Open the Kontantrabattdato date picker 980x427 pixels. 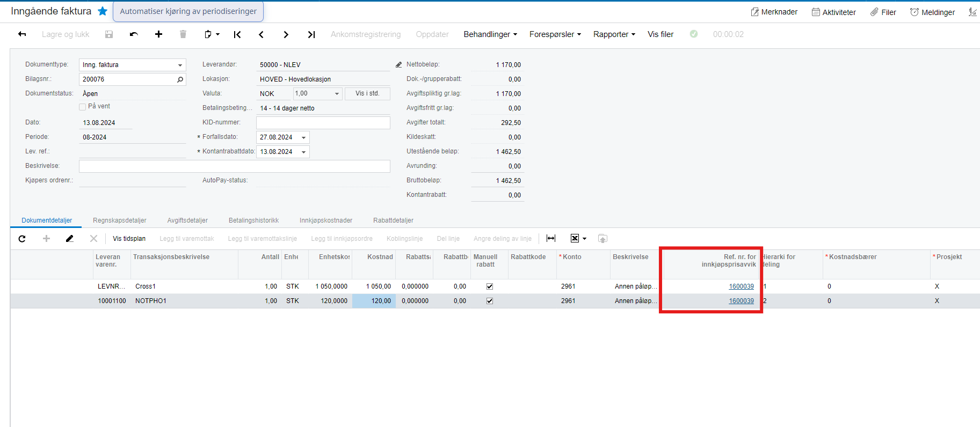click(303, 152)
